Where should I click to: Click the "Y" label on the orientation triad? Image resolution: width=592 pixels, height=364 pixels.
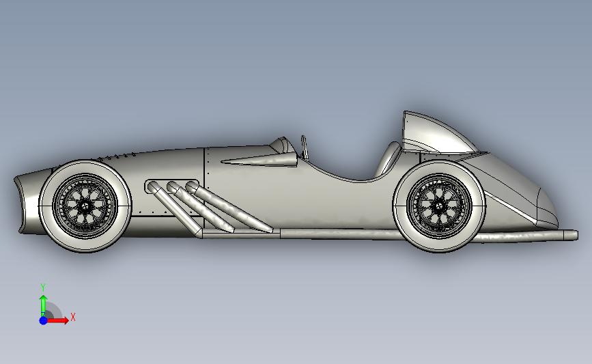(43, 288)
